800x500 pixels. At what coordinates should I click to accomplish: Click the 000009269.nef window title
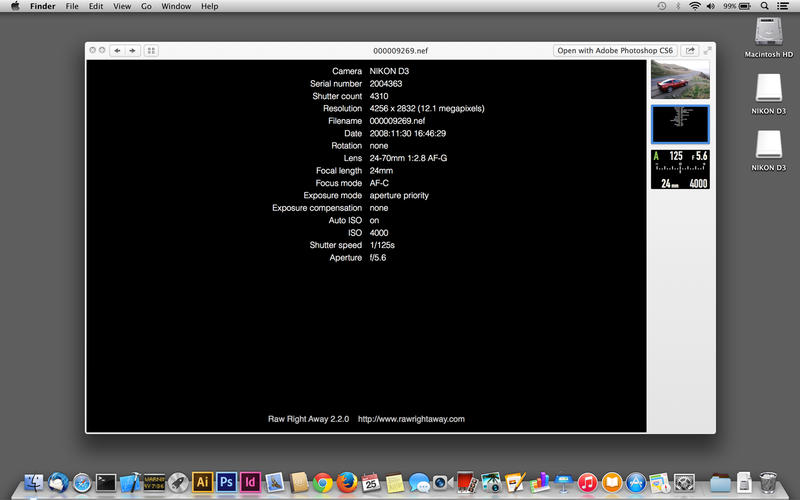[x=401, y=51]
